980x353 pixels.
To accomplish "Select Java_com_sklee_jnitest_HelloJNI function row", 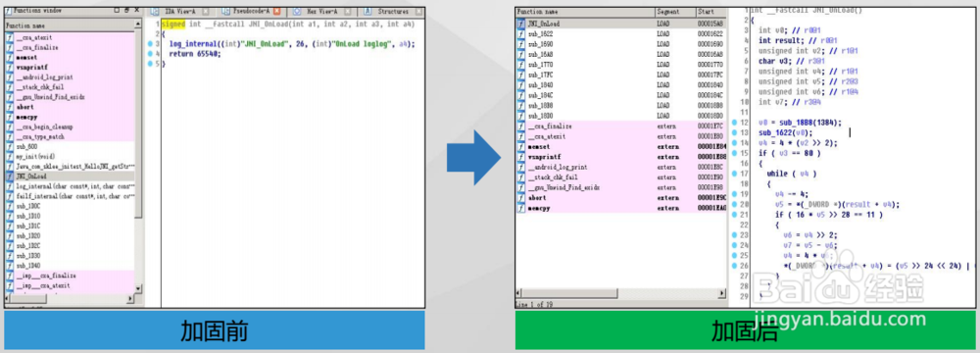I will (x=70, y=167).
